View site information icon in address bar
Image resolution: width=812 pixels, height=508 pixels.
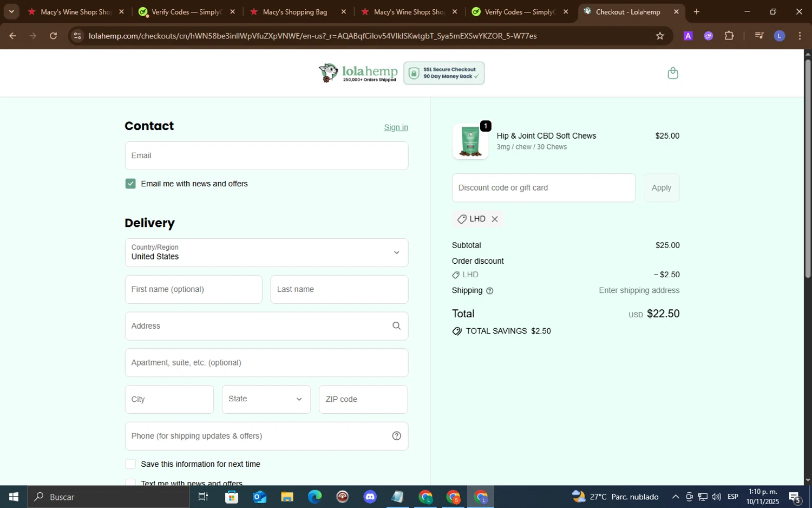click(x=77, y=36)
